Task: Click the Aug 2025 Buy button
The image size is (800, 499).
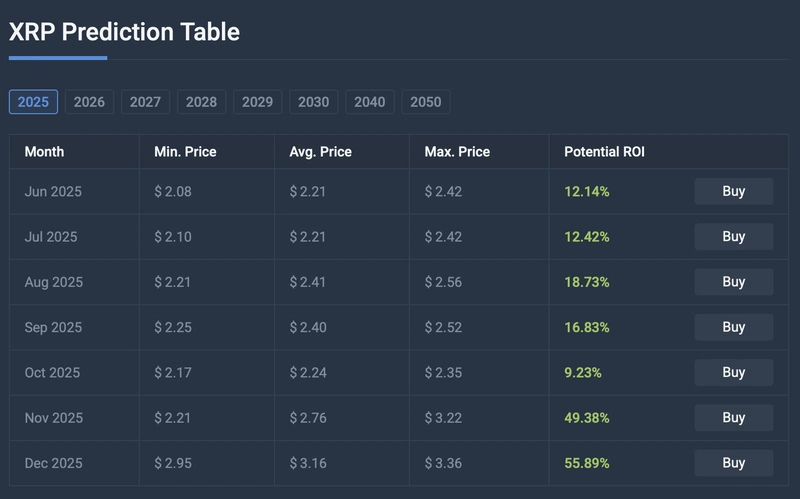Action: click(x=733, y=282)
